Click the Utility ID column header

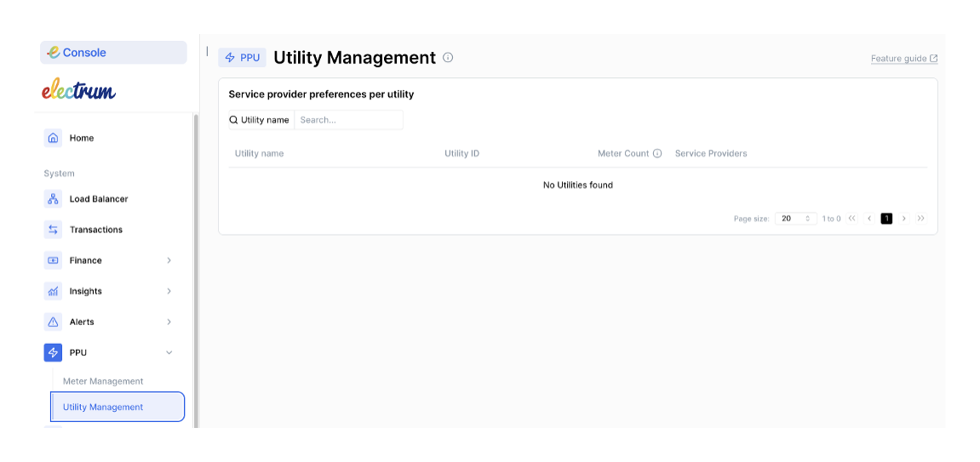tap(461, 154)
